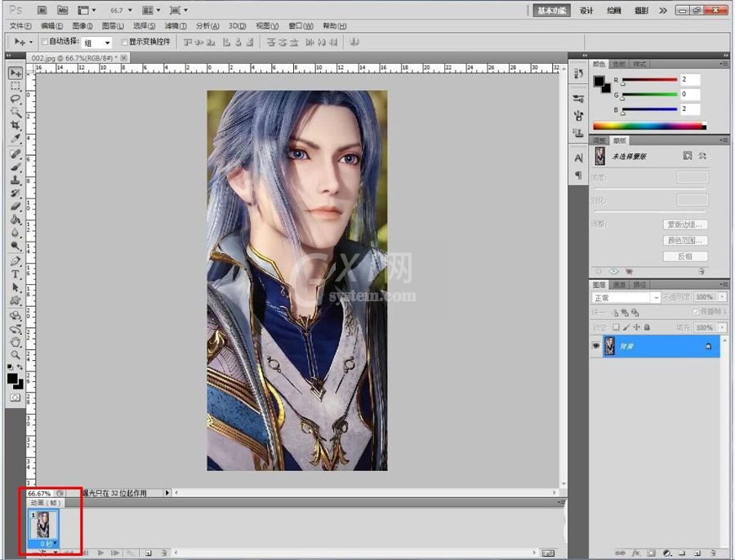Open the 滤镜(T) menu

(x=176, y=26)
